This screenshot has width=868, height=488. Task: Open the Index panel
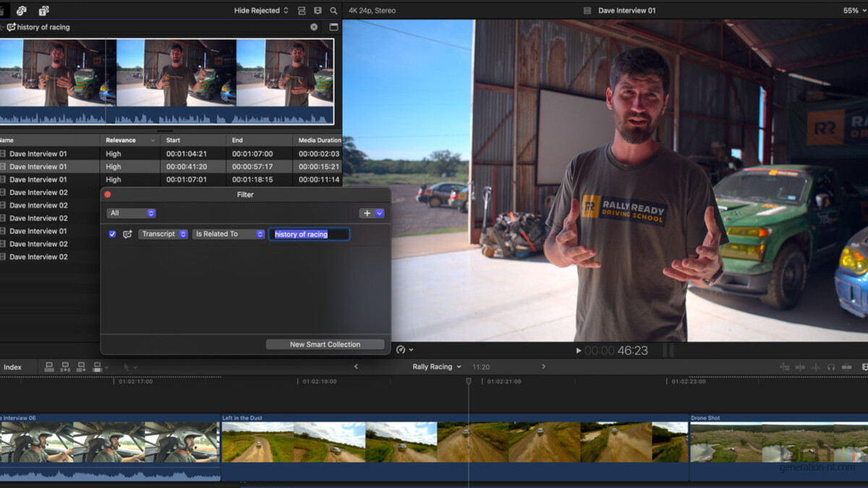13,367
